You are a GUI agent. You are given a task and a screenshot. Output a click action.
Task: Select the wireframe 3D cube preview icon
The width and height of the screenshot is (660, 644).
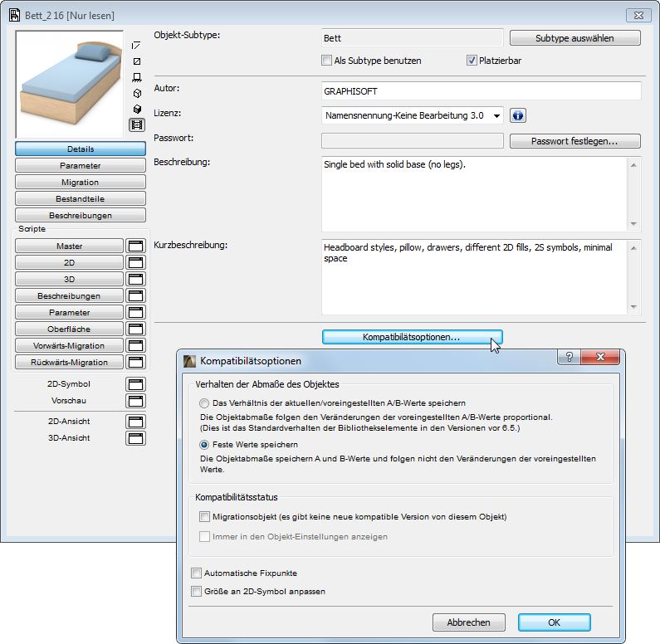point(137,94)
